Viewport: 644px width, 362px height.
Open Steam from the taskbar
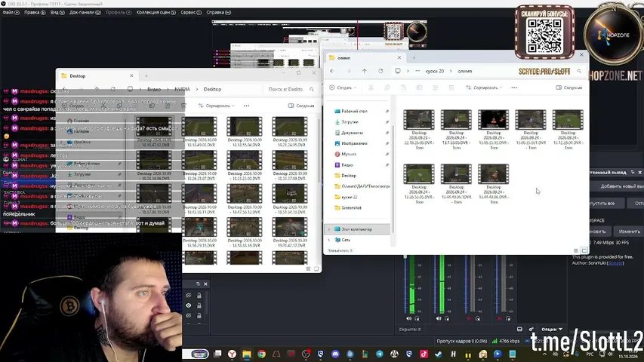[438, 354]
